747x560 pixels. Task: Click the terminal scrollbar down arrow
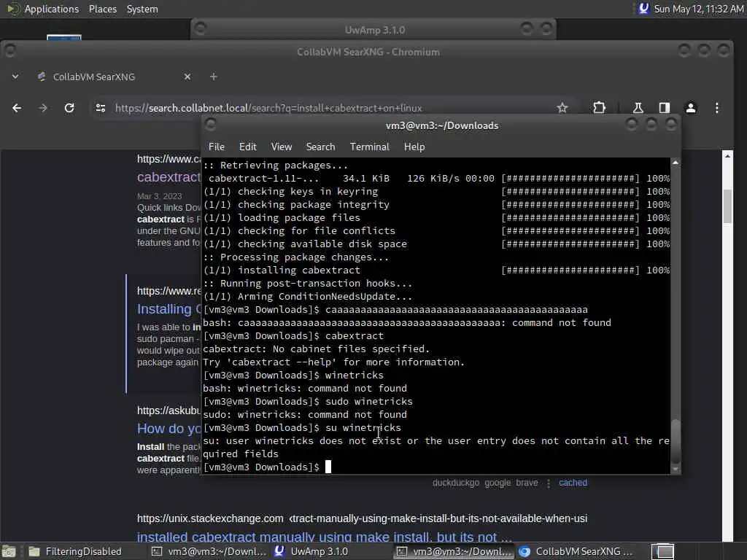pyautogui.click(x=675, y=469)
